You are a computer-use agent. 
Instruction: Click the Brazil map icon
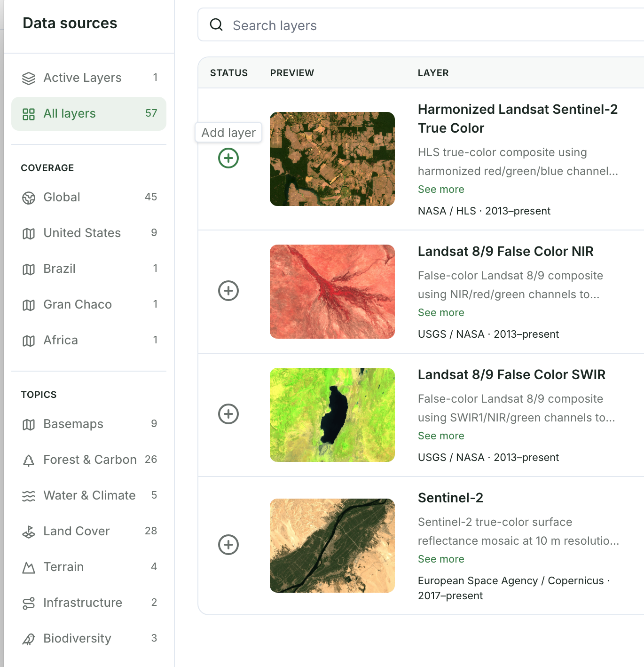tap(29, 269)
